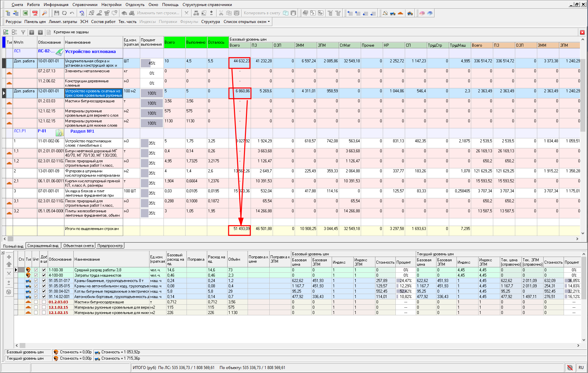Click the Excel export toolbar icon
This screenshot has width=588, height=373.
point(25,13)
